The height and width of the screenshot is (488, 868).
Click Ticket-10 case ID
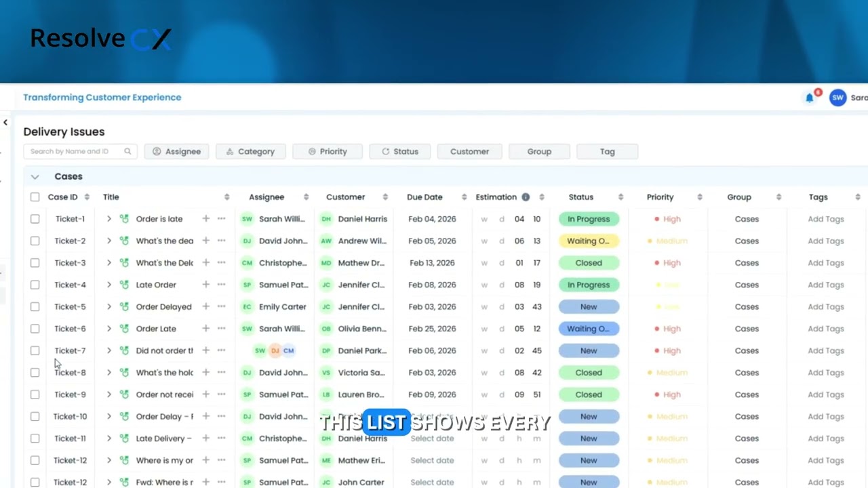[x=70, y=416]
